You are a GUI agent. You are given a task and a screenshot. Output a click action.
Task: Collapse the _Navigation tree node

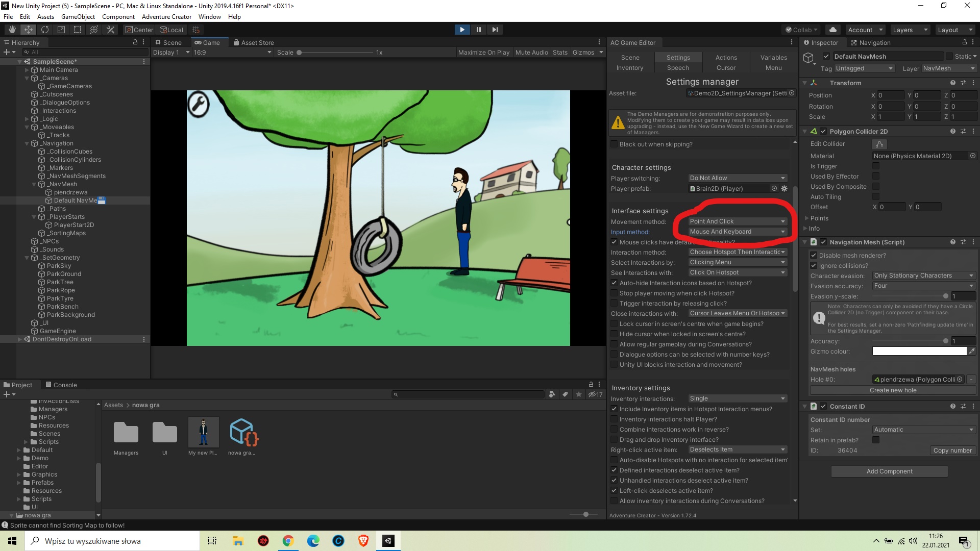pos(27,143)
